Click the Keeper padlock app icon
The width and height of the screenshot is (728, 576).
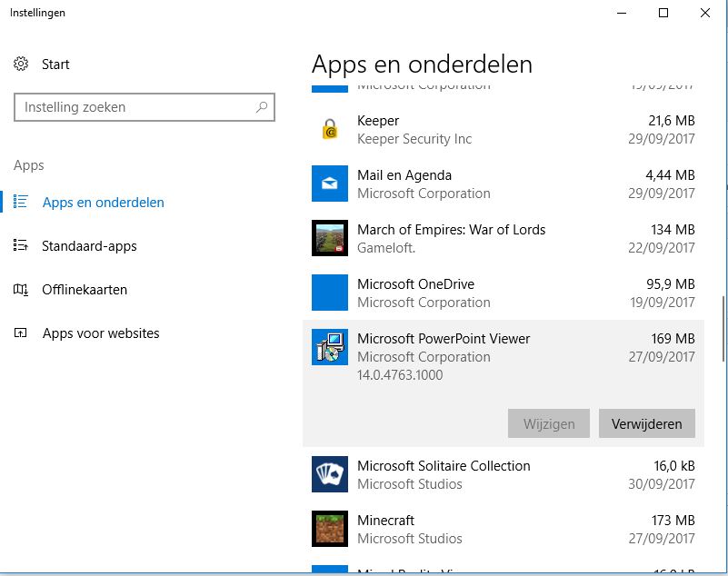point(329,130)
